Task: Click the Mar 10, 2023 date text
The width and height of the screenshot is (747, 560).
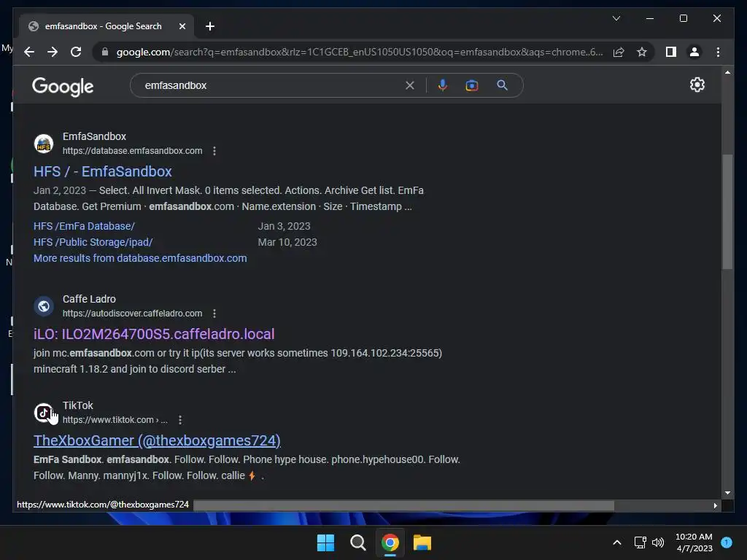Action: point(287,242)
